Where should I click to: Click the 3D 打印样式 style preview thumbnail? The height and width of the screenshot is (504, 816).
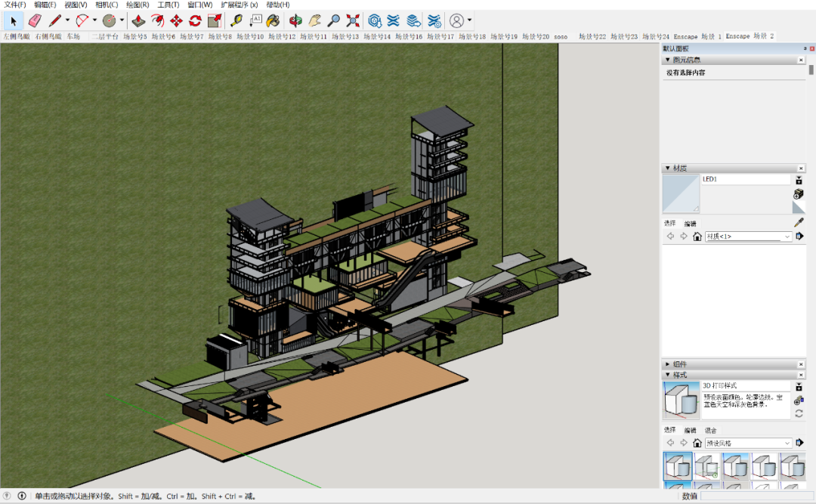[681, 400]
